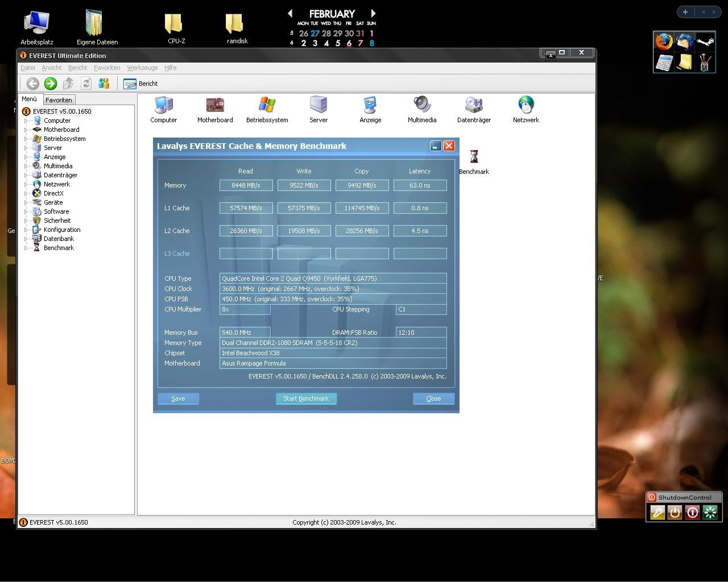The image size is (728, 582).
Task: Open the Users toolbar icon
Action: (x=104, y=84)
